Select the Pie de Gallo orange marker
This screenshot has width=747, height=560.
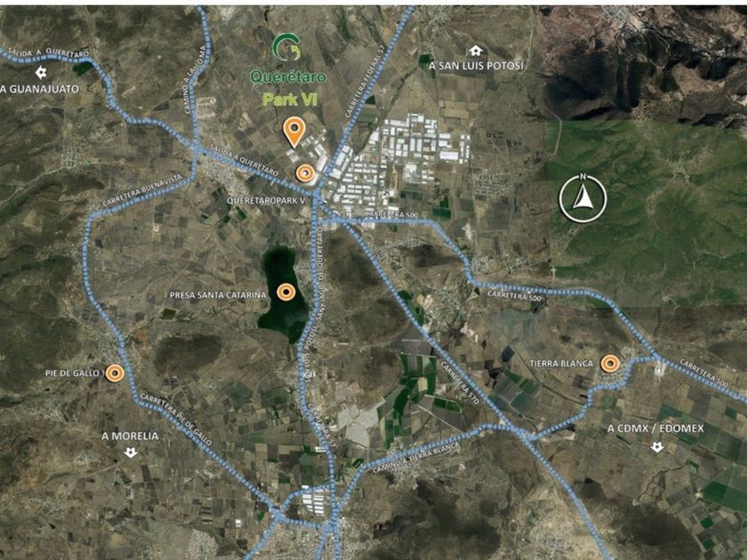(115, 373)
